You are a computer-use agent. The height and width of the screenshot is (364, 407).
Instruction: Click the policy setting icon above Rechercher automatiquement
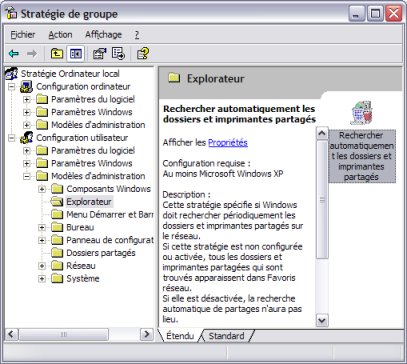(361, 113)
